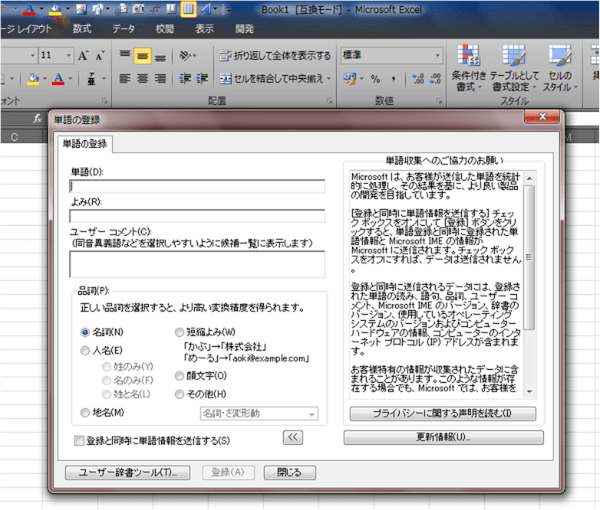600x510 pixels.
Task: Toggle middle vertical alignment in the ribbon
Action: point(142,56)
